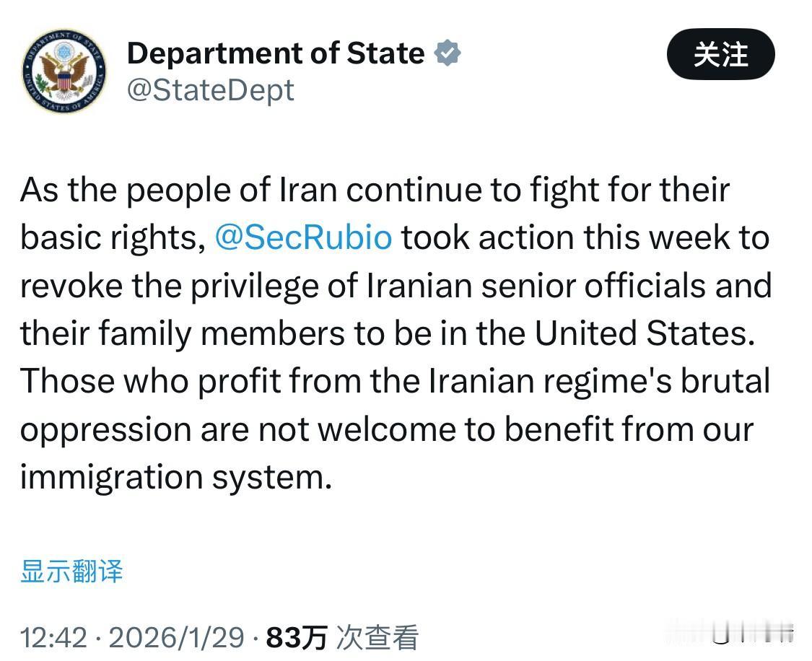Screen dimensions: 812x661
Task: Click the words "immigration system" in the tweet
Action: pyautogui.click(x=175, y=477)
